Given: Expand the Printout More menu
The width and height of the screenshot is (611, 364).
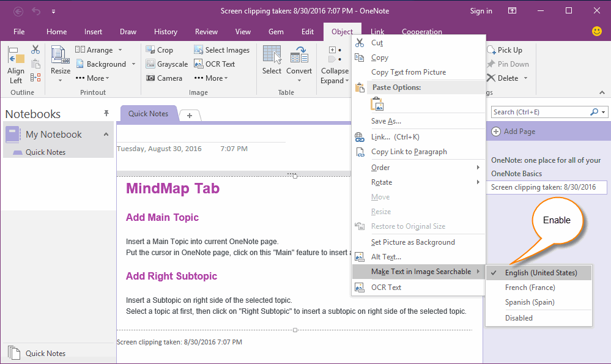Looking at the screenshot, I should pyautogui.click(x=92, y=78).
